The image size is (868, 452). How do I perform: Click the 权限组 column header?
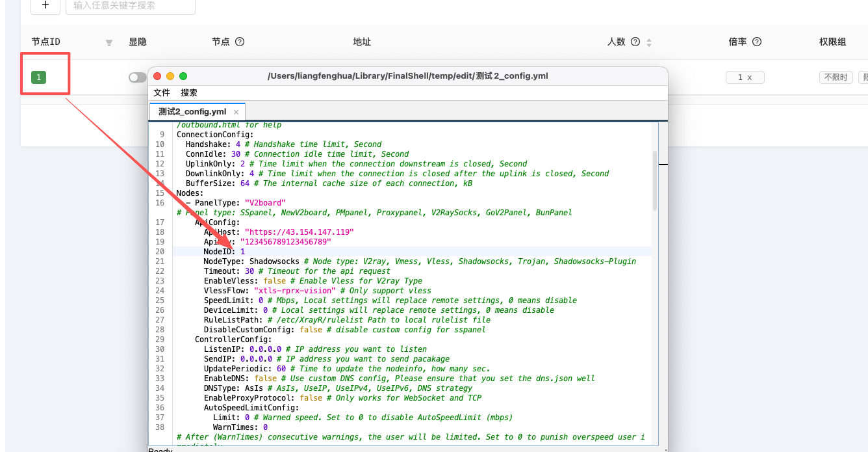833,42
